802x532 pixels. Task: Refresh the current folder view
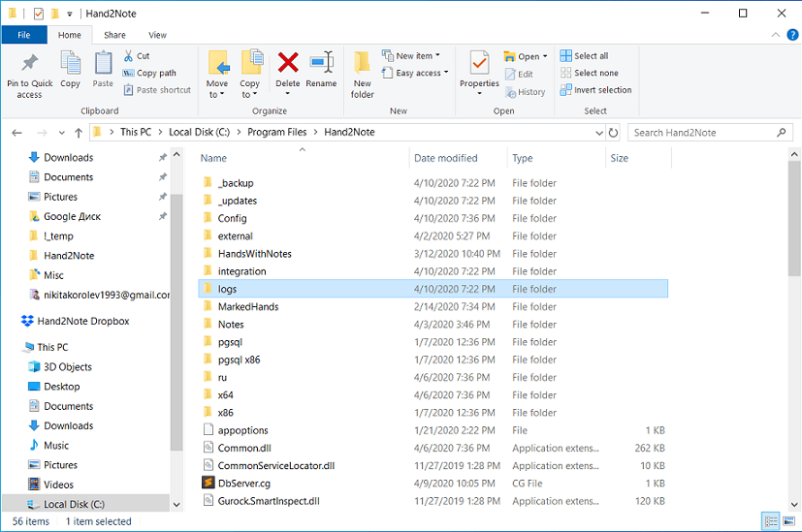point(613,133)
